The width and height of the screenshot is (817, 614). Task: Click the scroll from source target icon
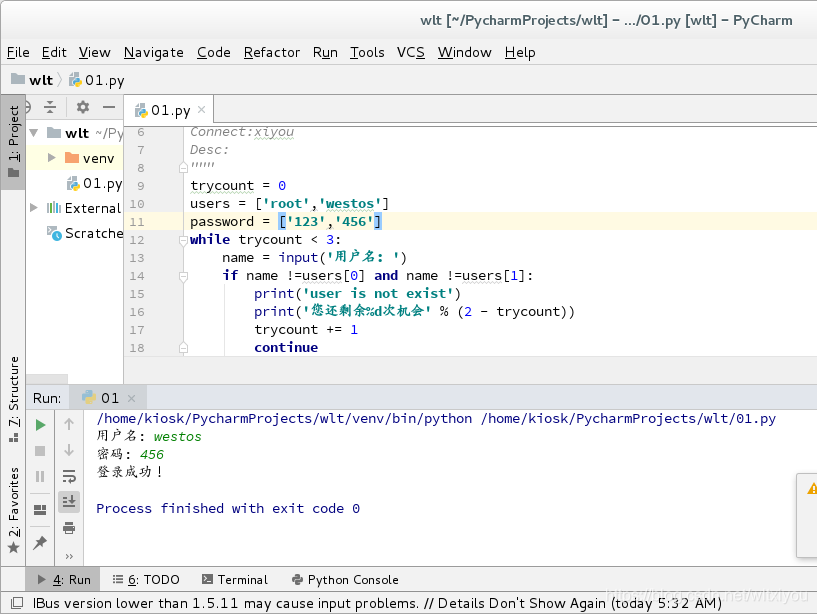[29, 107]
